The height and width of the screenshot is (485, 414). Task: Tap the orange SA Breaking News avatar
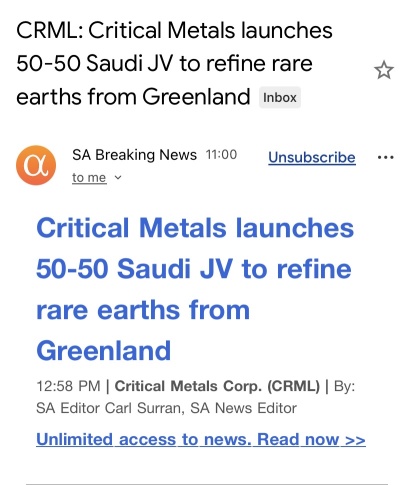[36, 165]
